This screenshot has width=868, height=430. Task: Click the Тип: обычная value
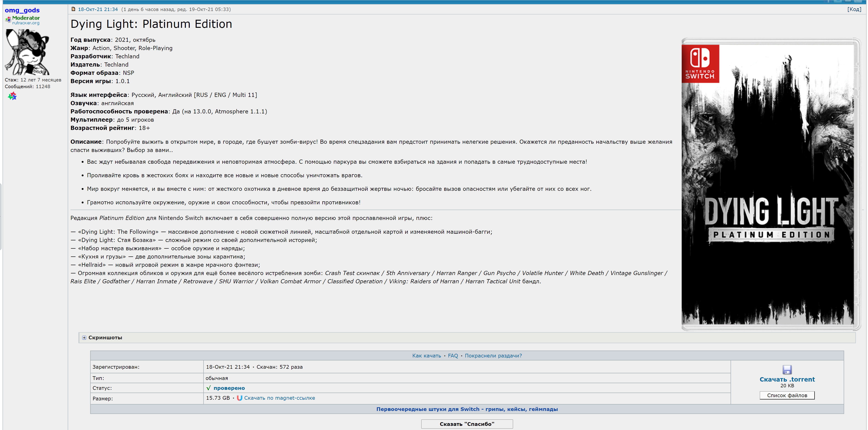tap(217, 378)
